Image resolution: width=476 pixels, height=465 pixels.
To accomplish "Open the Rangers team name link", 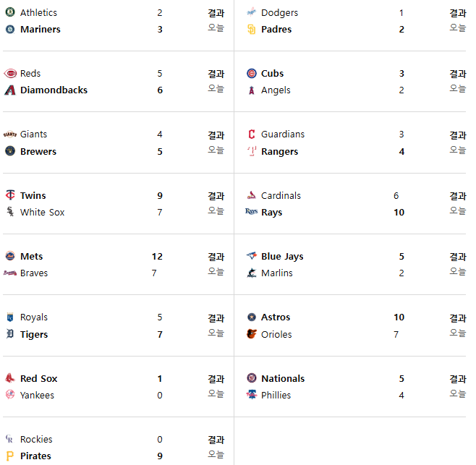I will pyautogui.click(x=279, y=152).
